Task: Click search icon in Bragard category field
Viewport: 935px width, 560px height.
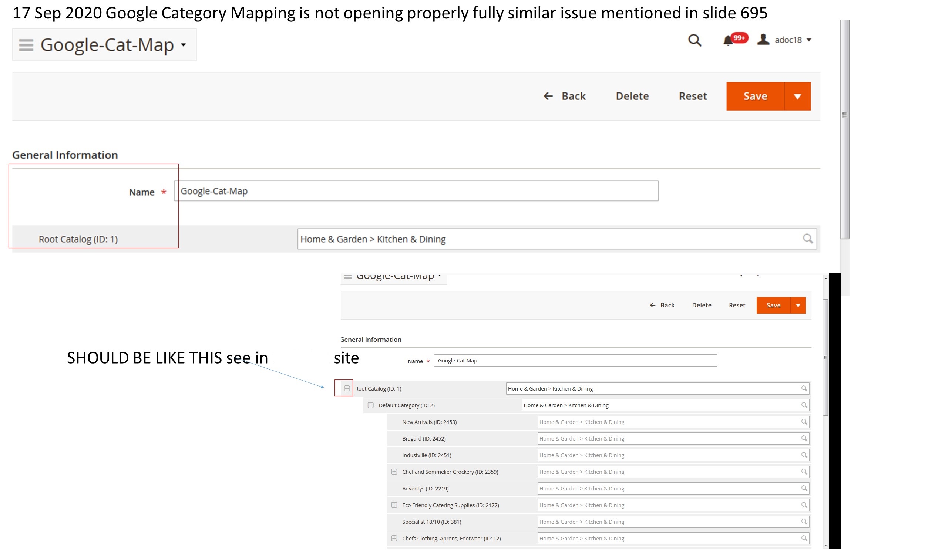Action: 804,438
